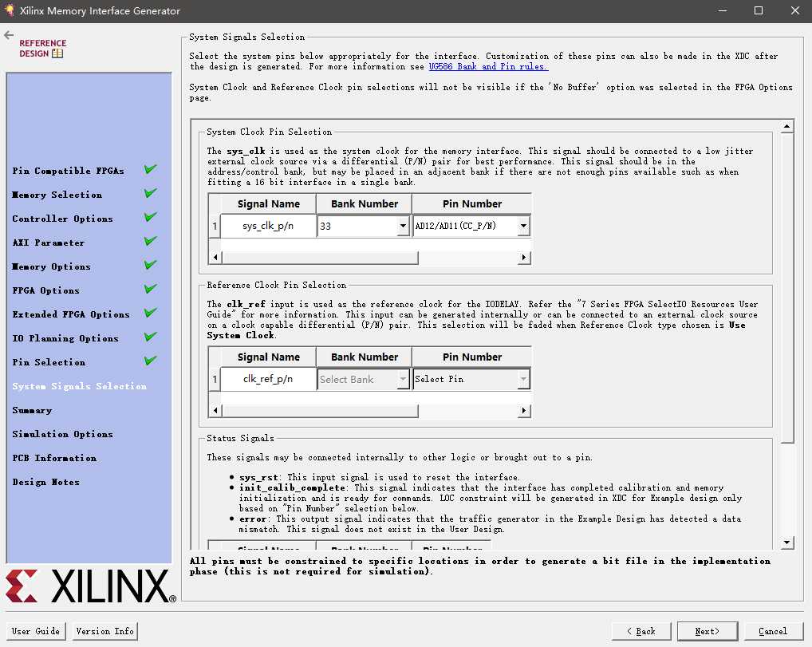
Task: Open clk_ref Select Pin dropdown
Action: point(471,379)
